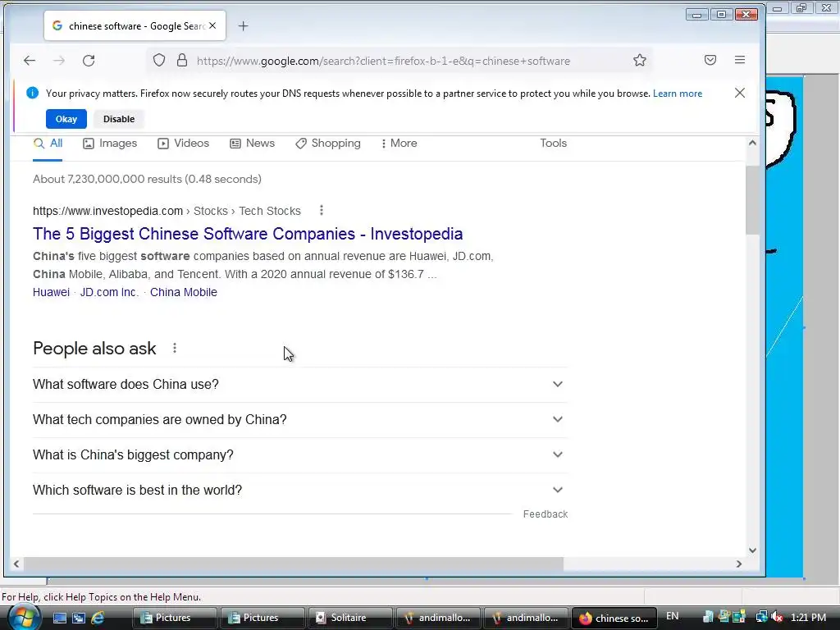
Task: Switch to first Pictures taskbar window
Action: click(x=174, y=619)
